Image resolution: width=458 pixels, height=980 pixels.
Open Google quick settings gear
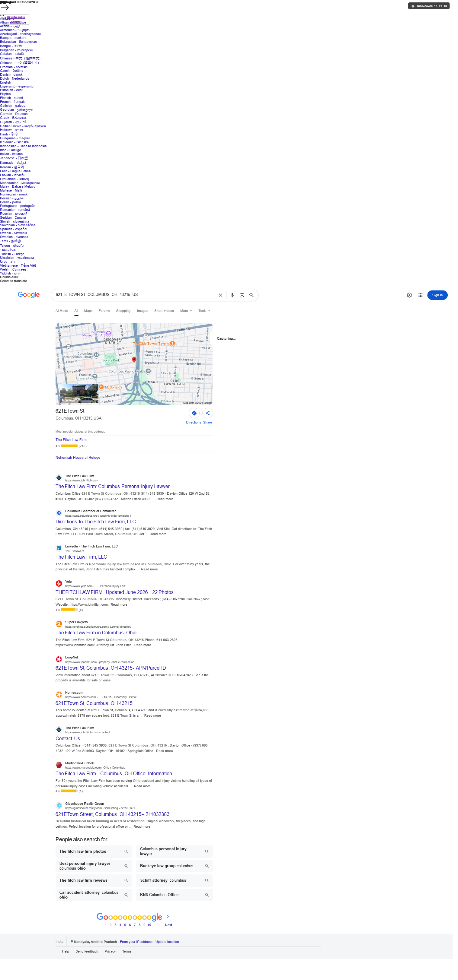coord(414,299)
